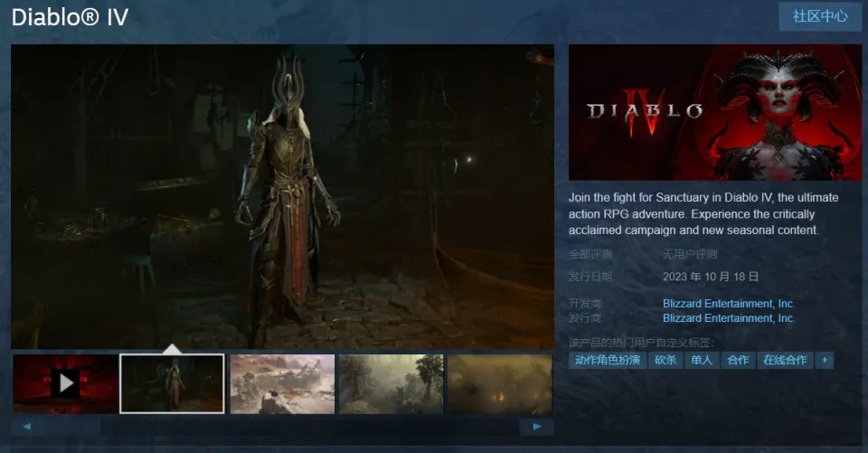The image size is (868, 453).
Task: Click the main screenshot of the armored character
Action: click(x=282, y=196)
